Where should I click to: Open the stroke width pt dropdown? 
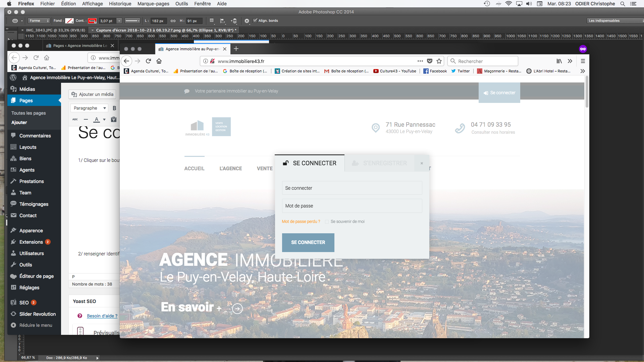click(119, 21)
